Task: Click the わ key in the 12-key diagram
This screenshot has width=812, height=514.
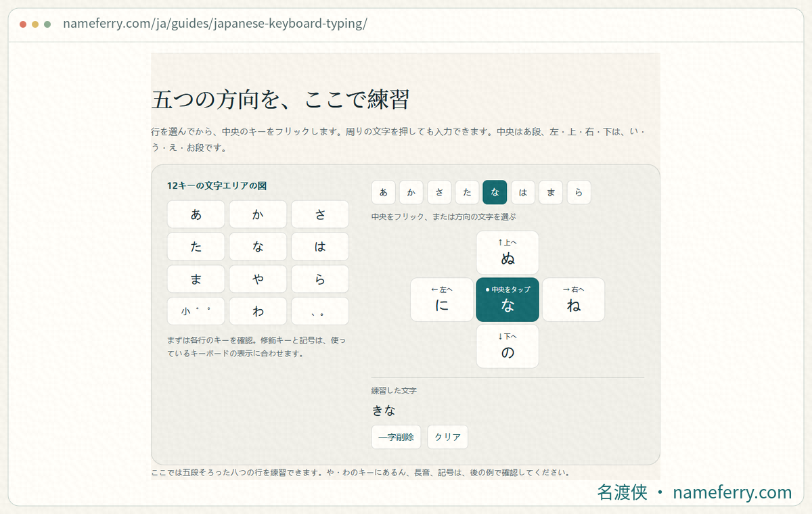Action: [x=258, y=311]
